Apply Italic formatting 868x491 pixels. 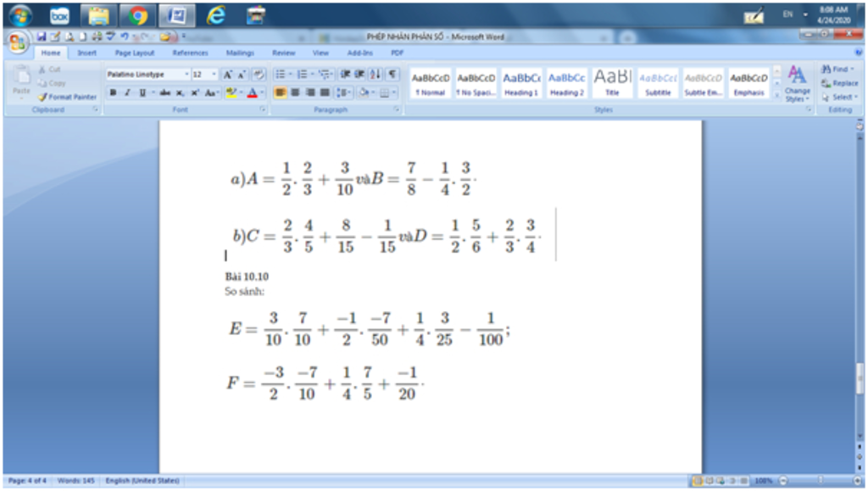127,92
